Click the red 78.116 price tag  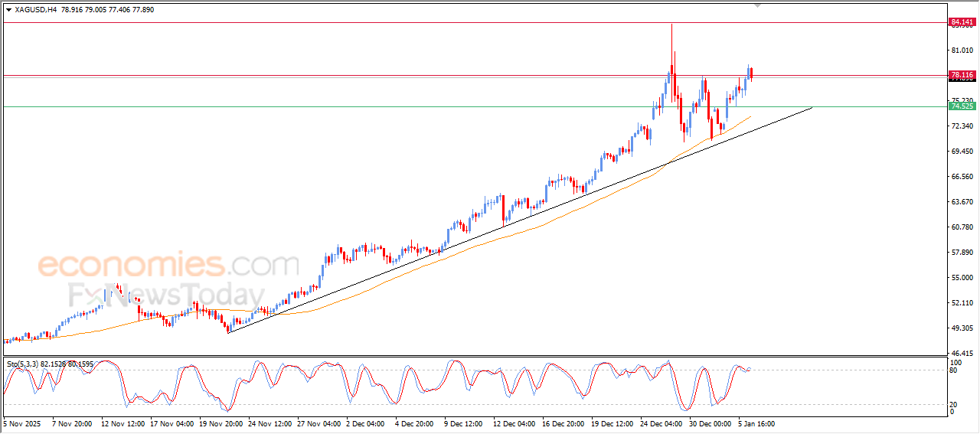coord(961,74)
